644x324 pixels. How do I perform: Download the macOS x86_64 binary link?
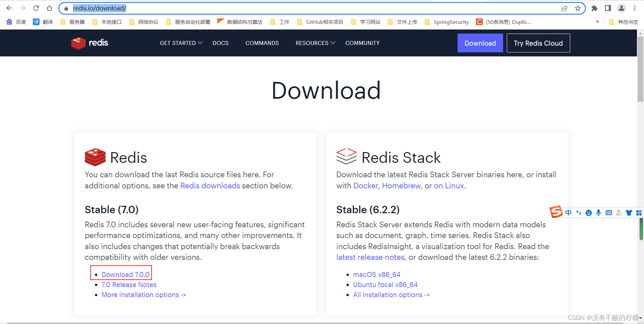pos(377,274)
